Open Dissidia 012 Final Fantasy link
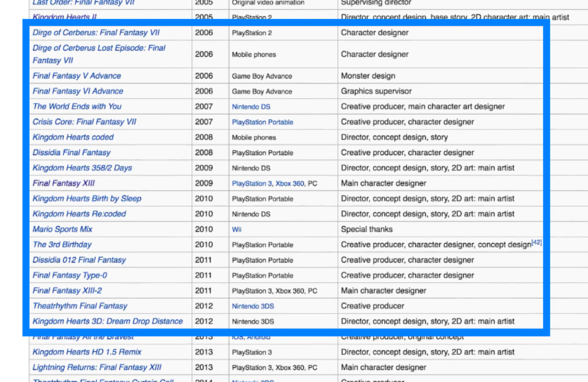Image resolution: width=588 pixels, height=382 pixels. 79,260
